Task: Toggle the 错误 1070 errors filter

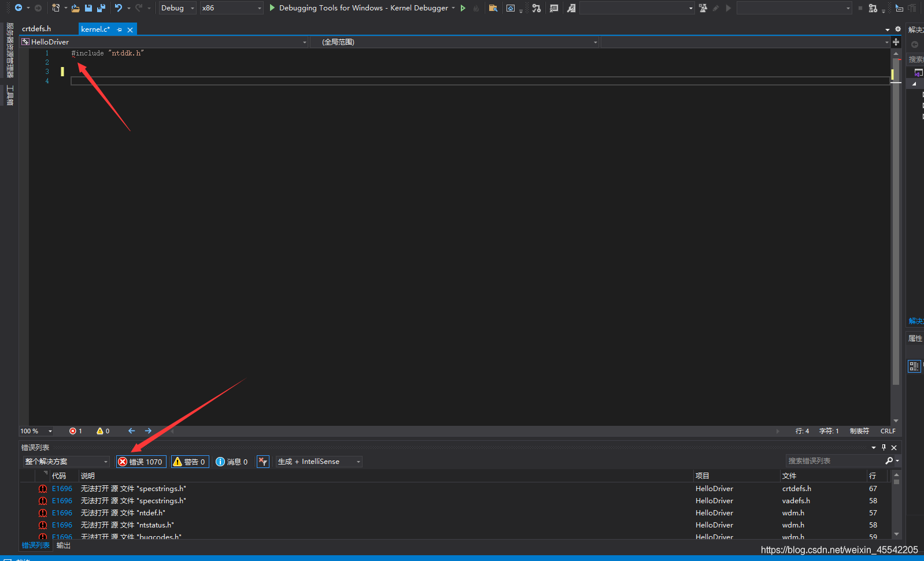Action: [141, 462]
